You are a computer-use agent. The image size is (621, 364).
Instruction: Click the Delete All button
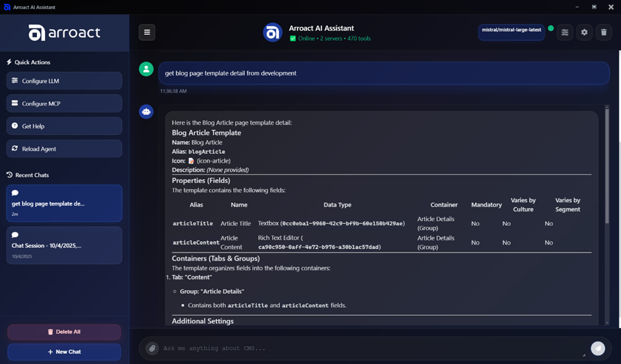(x=64, y=332)
